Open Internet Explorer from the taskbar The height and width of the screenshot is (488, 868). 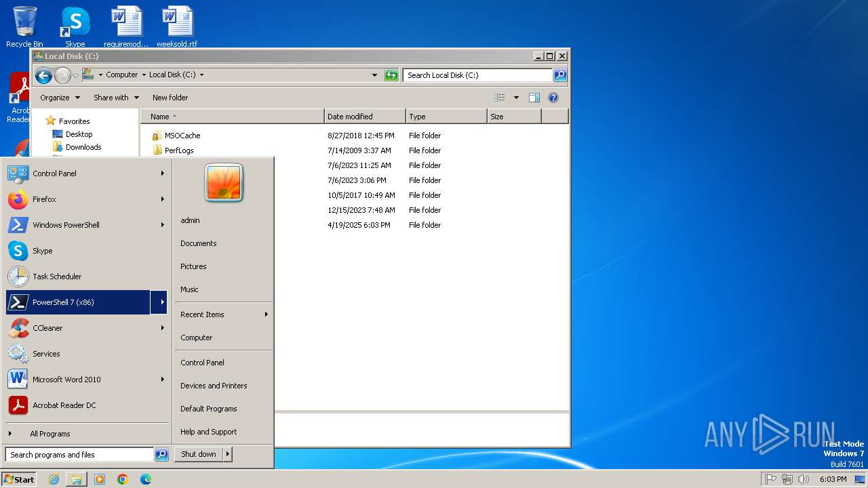pos(54,479)
